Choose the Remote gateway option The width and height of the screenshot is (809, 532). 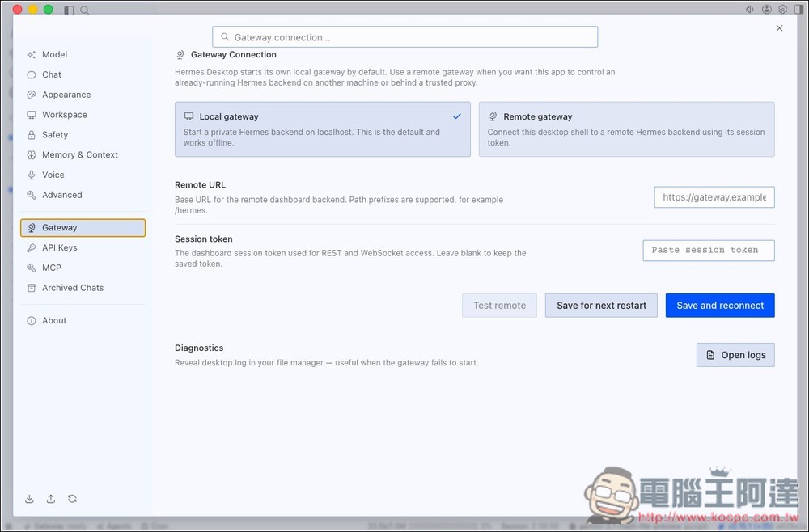626,129
